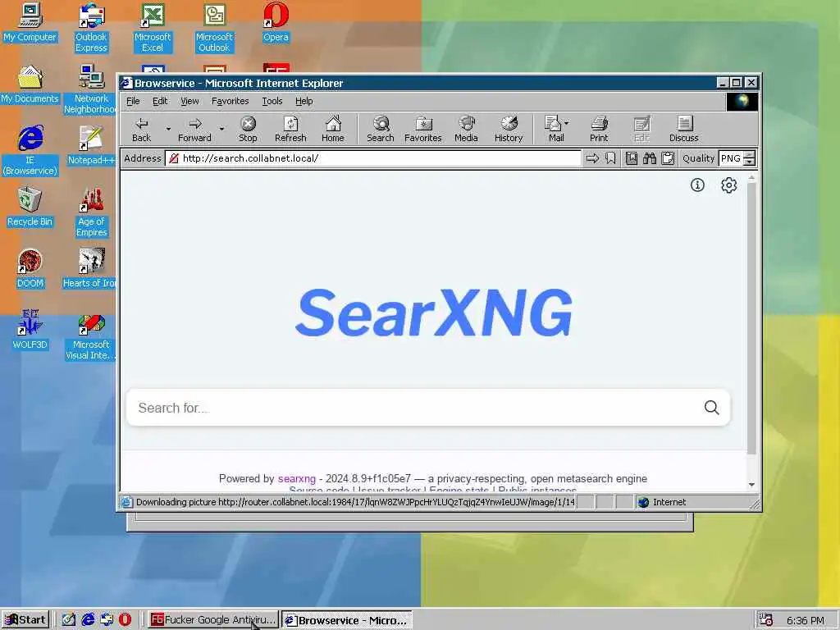Open the Favorites toolbar pane
The width and height of the screenshot is (840, 630).
(423, 129)
